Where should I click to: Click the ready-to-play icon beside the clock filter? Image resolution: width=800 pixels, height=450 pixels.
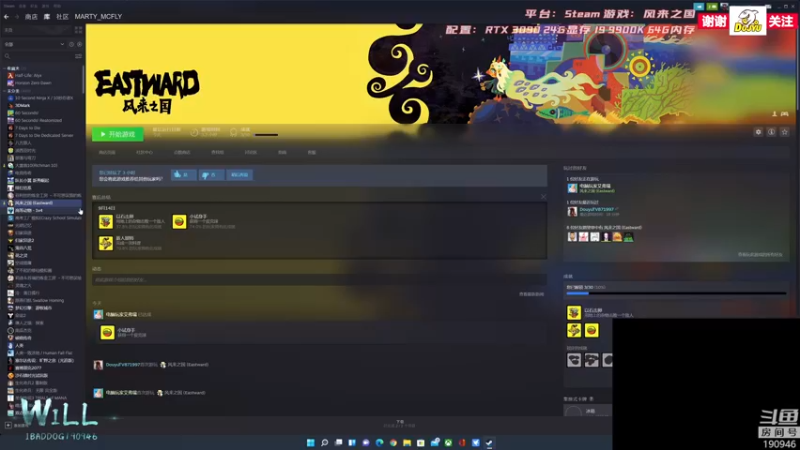[79, 44]
